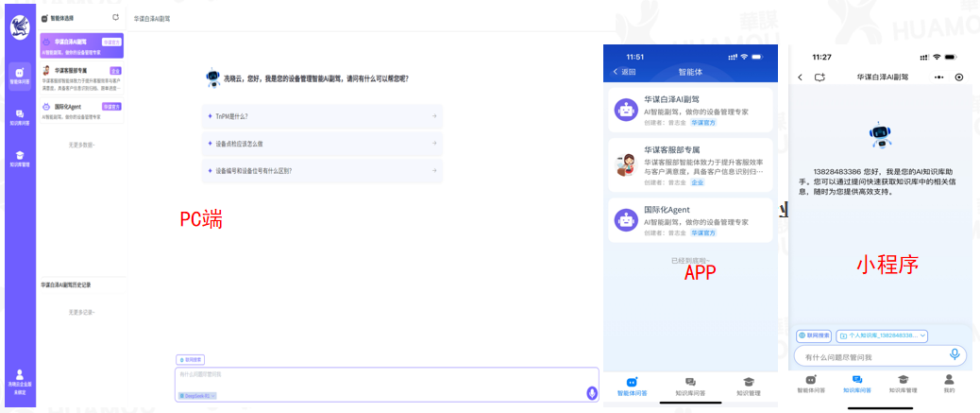The image size is (980, 413).
Task: Open 华谋客服部专属 card in the APP
Action: 690,165
